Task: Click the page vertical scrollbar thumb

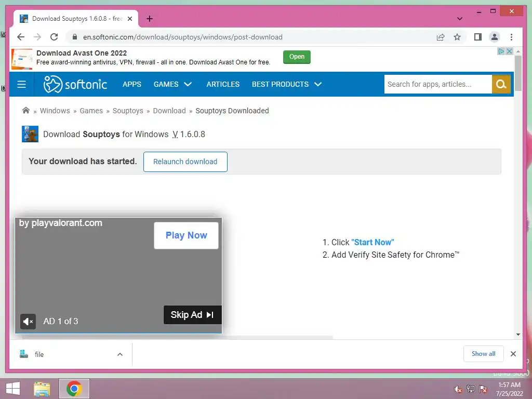Action: (x=518, y=73)
